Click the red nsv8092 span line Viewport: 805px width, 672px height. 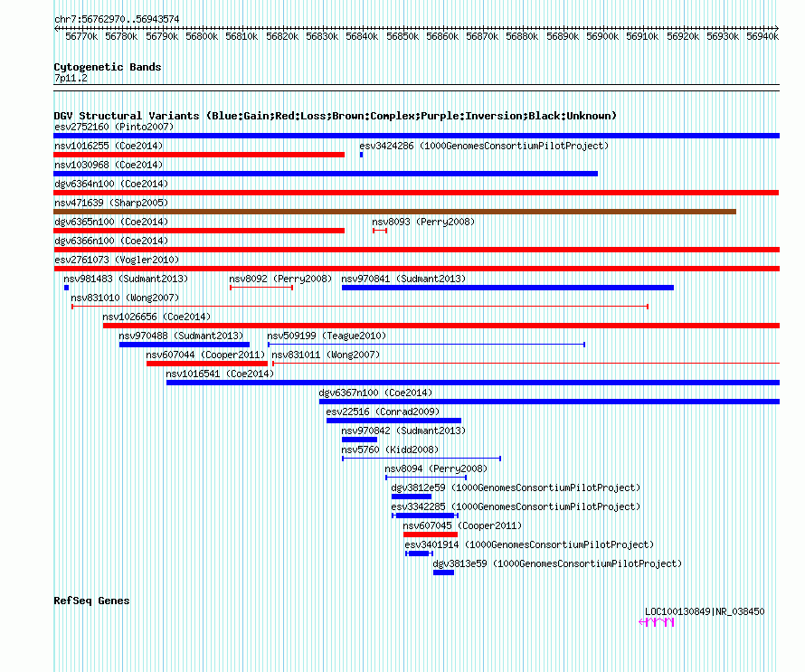click(261, 288)
